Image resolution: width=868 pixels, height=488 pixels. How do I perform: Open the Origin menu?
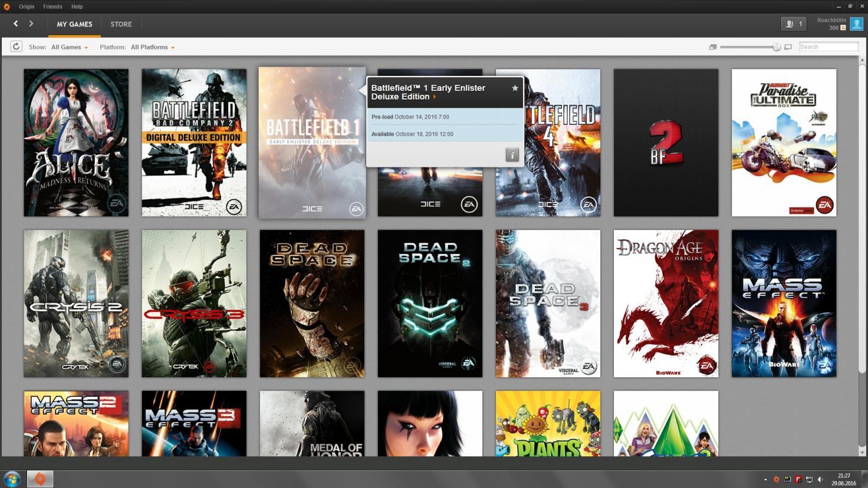point(27,6)
